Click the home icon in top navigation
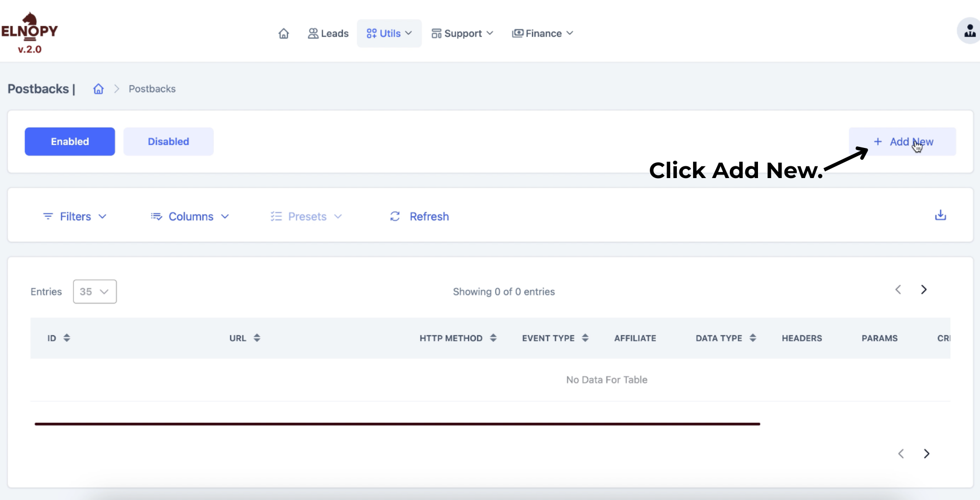 click(x=284, y=34)
